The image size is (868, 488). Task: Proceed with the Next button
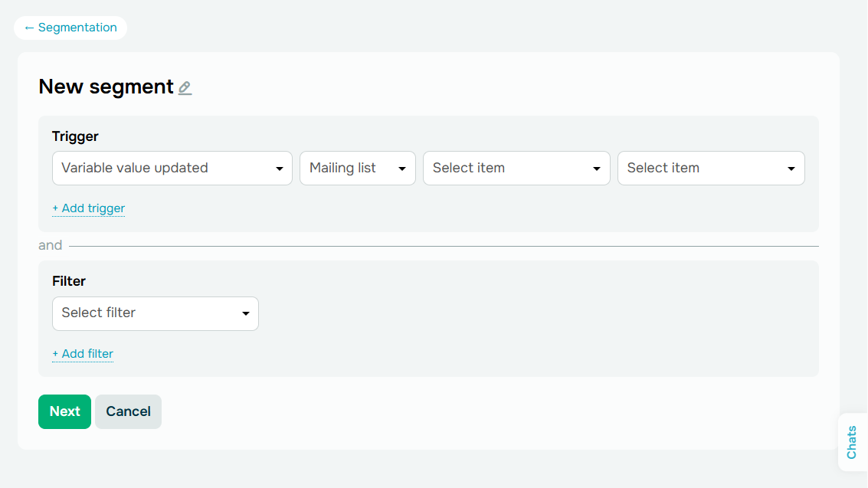[x=65, y=411]
